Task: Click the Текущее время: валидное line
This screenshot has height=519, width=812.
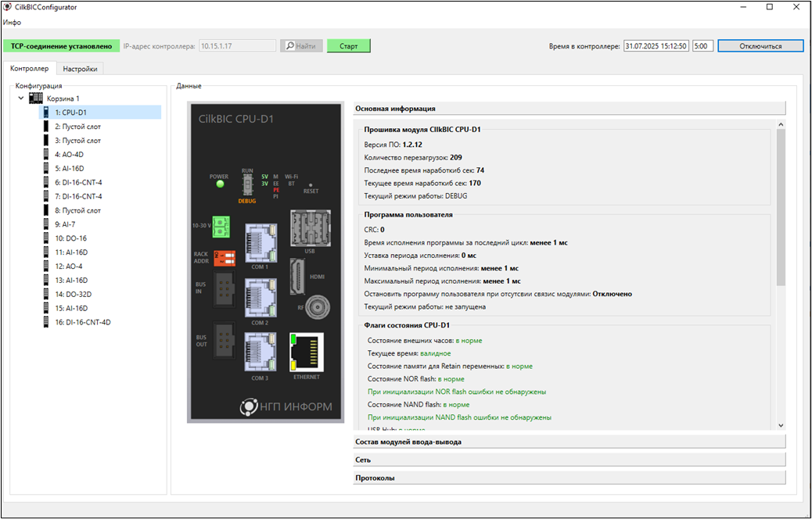Action: tap(409, 353)
